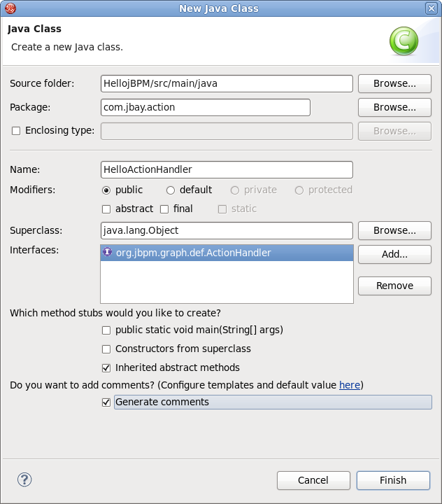The height and width of the screenshot is (504, 442).
Task: Click the Source folder text field
Action: click(x=227, y=83)
